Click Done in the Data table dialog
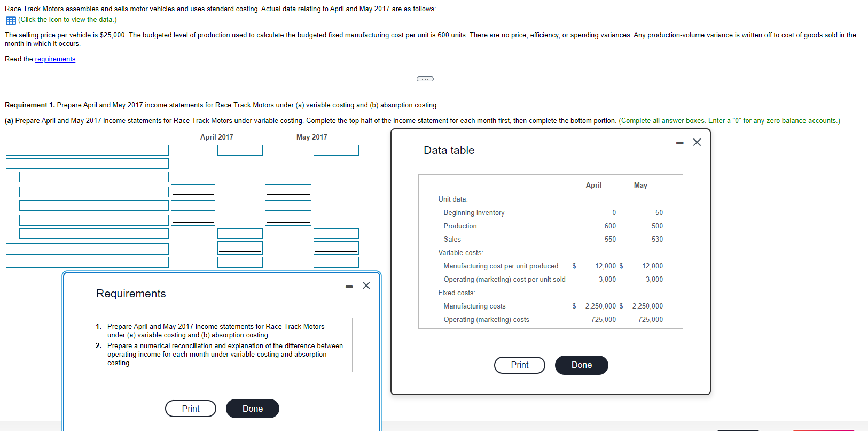Viewport: 868px width, 431px height. [x=582, y=365]
